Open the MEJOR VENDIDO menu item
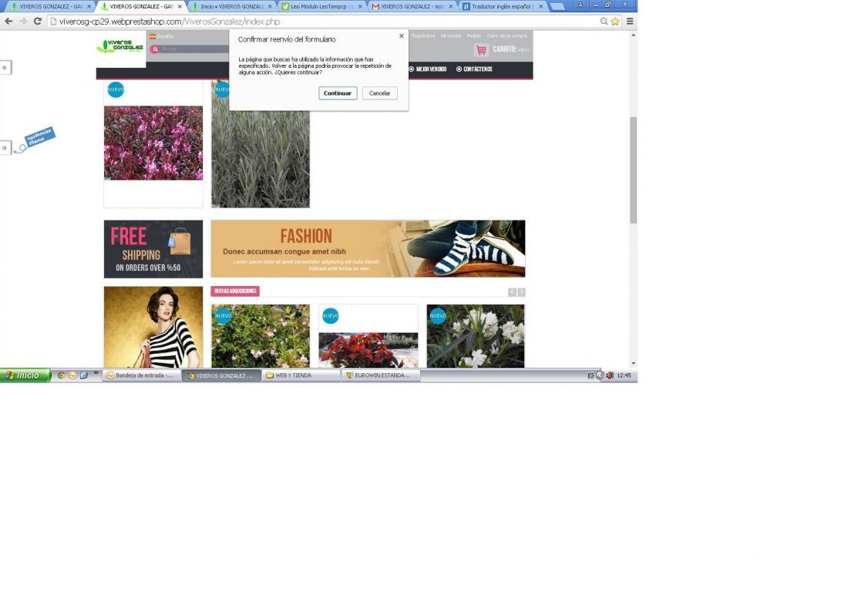Image resolution: width=848 pixels, height=616 pixels. (428, 69)
